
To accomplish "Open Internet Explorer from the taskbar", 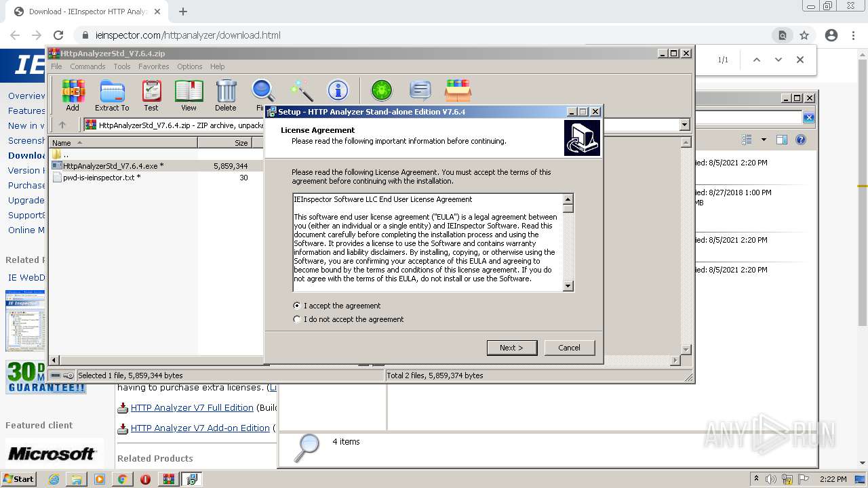I will coord(54,479).
